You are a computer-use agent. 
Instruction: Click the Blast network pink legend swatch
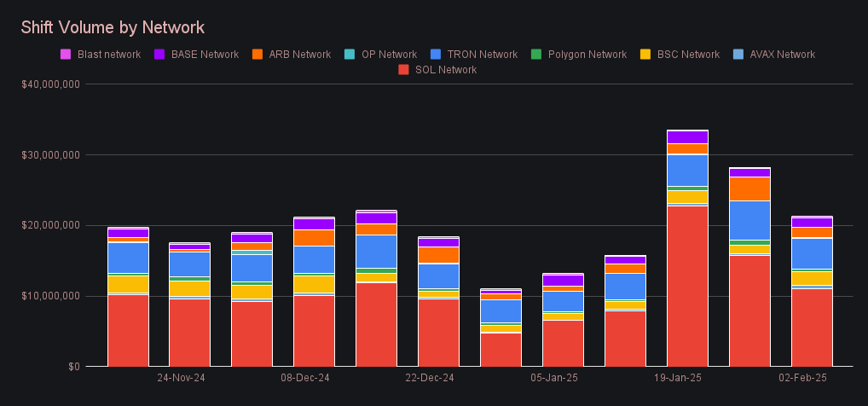coord(66,55)
